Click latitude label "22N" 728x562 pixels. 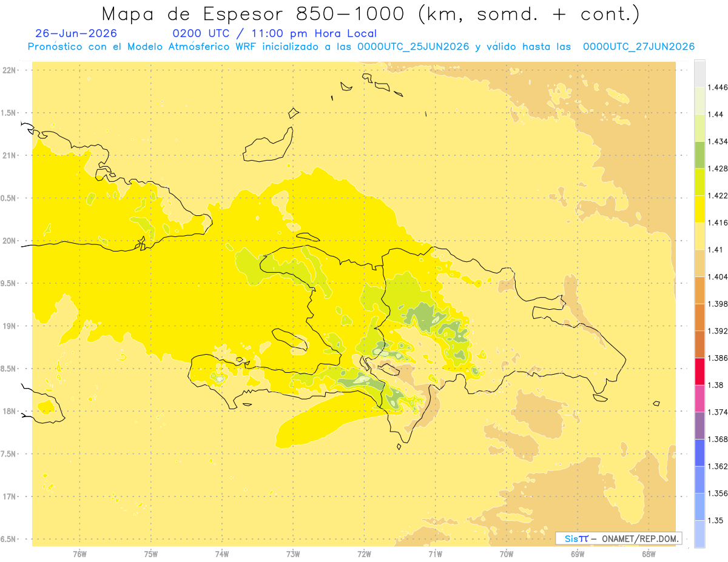[9, 70]
